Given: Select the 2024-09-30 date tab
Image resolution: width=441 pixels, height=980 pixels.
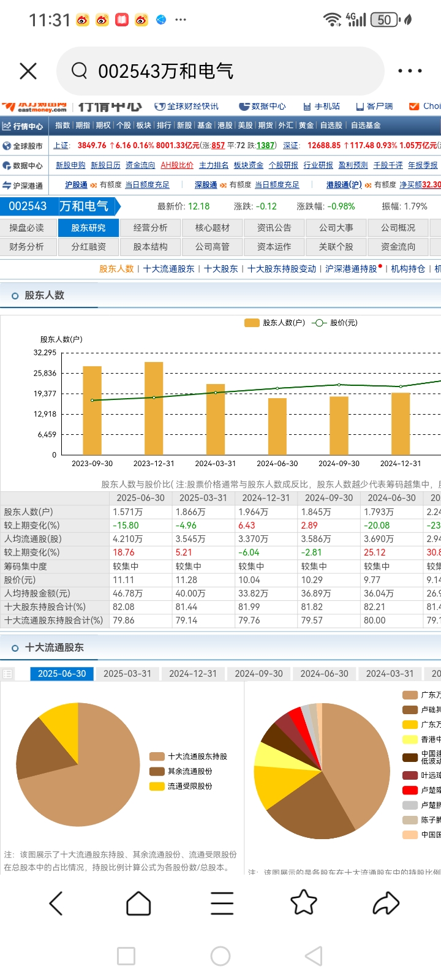Looking at the screenshot, I should [x=258, y=674].
